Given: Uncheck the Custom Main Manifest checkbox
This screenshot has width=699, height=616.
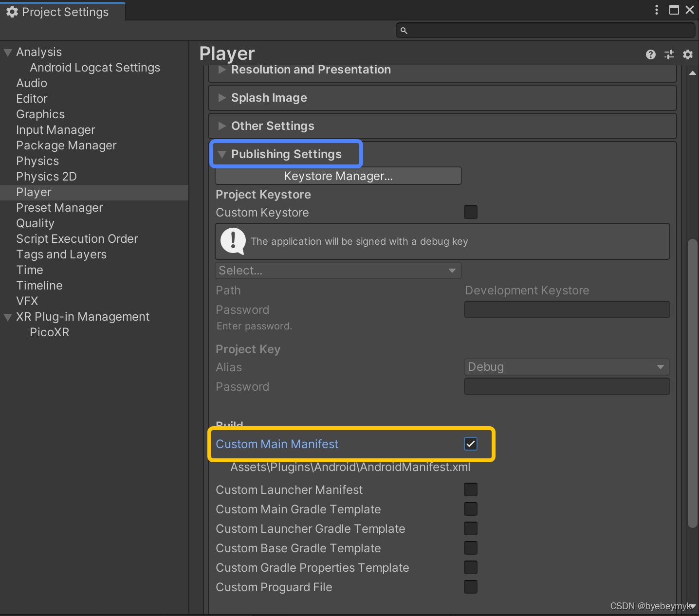Looking at the screenshot, I should pos(471,444).
